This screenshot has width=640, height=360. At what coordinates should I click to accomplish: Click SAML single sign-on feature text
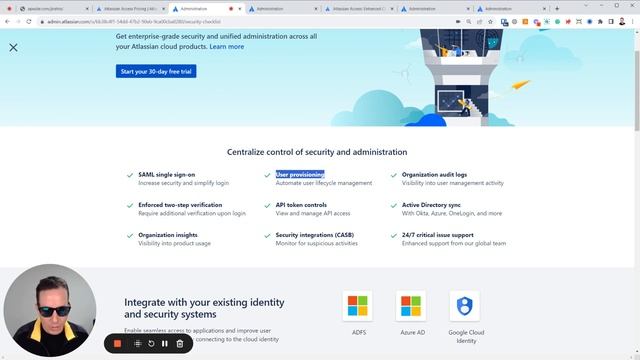(167, 174)
